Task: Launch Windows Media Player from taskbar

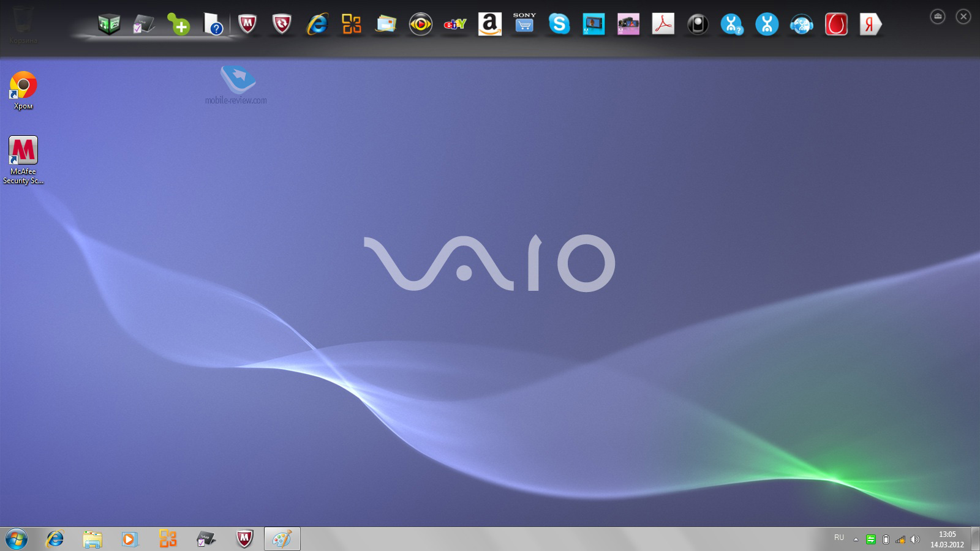Action: point(130,539)
